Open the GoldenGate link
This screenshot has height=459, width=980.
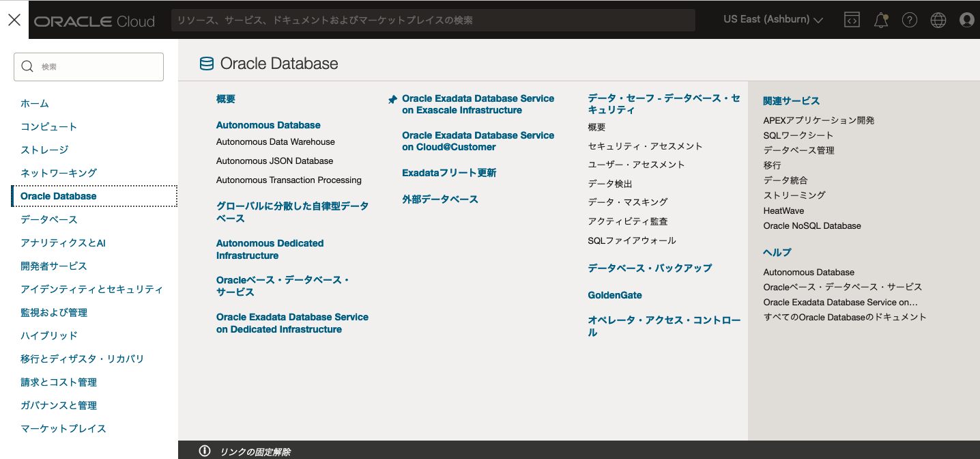tap(614, 294)
